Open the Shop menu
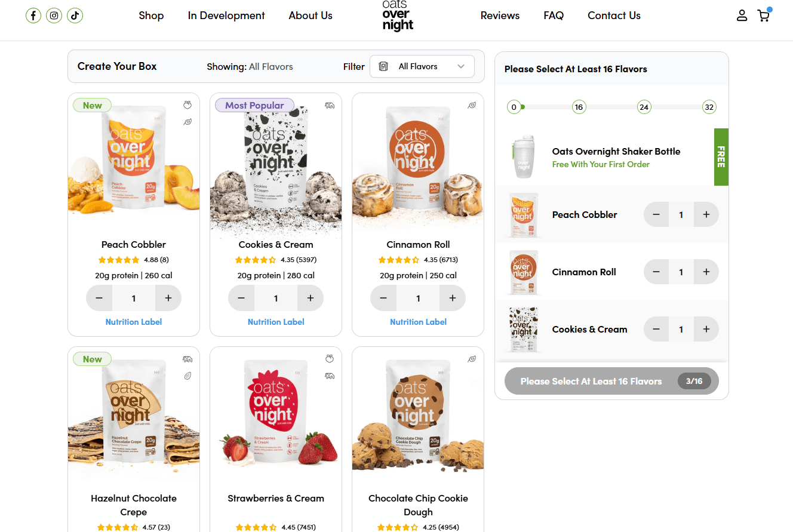Image resolution: width=793 pixels, height=532 pixels. click(x=151, y=16)
